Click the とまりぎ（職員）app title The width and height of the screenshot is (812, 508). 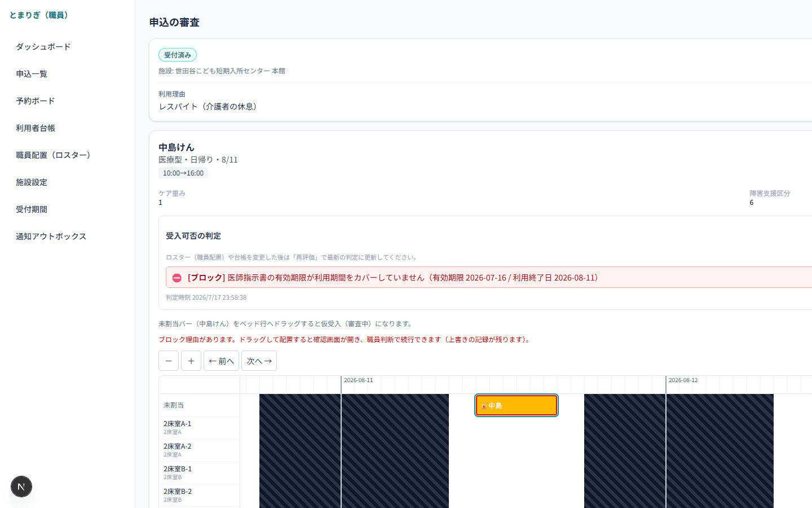click(38, 15)
